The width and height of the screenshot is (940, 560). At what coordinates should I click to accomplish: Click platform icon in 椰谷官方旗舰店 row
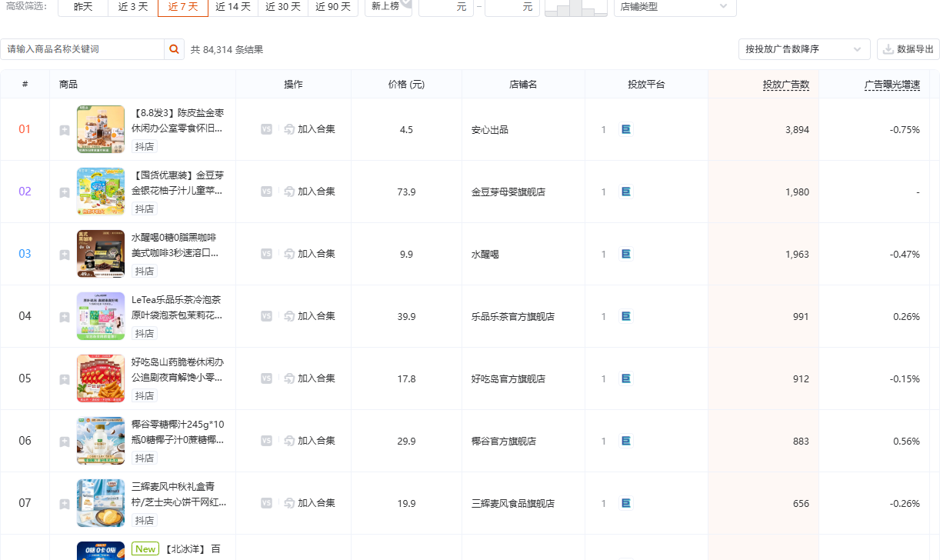626,441
